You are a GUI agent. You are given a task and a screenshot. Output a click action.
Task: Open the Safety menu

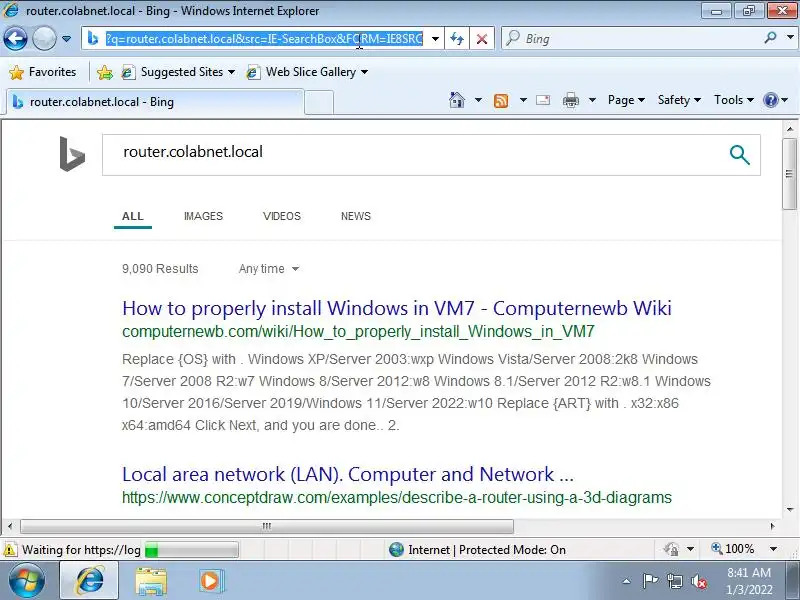tap(679, 100)
